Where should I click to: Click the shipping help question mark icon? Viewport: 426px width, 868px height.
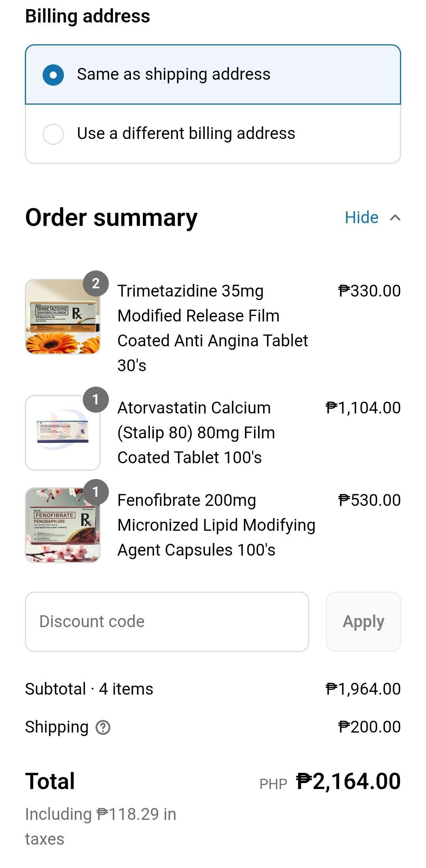(x=103, y=727)
